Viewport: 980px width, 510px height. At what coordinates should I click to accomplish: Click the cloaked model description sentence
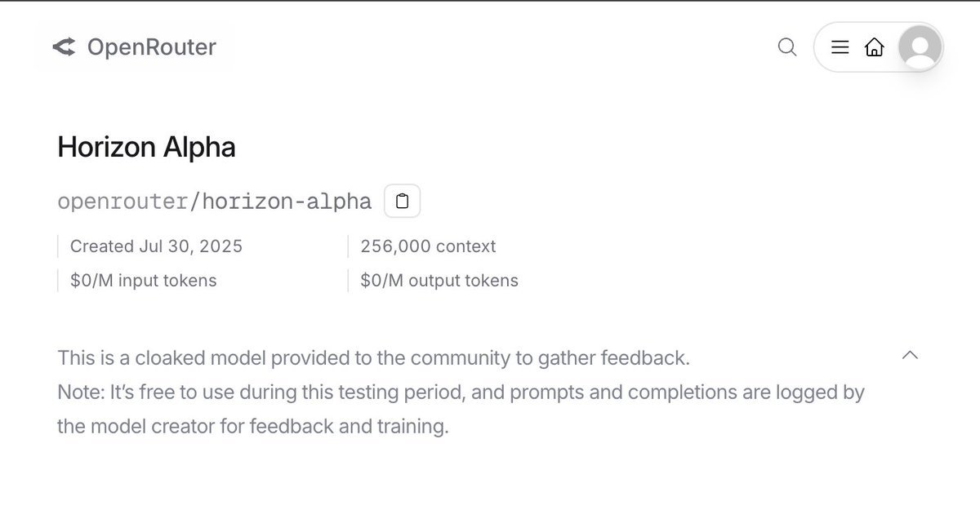373,357
